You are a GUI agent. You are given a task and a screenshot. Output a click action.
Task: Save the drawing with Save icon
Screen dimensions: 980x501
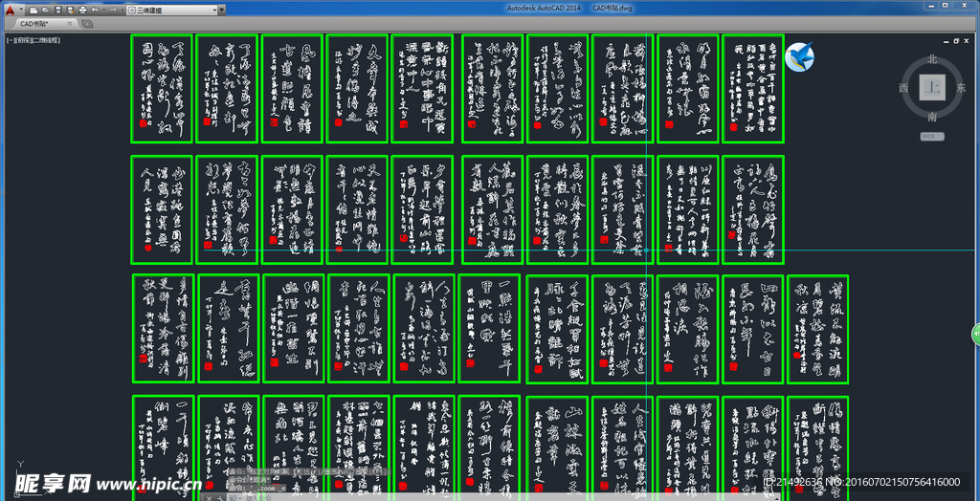coord(57,10)
